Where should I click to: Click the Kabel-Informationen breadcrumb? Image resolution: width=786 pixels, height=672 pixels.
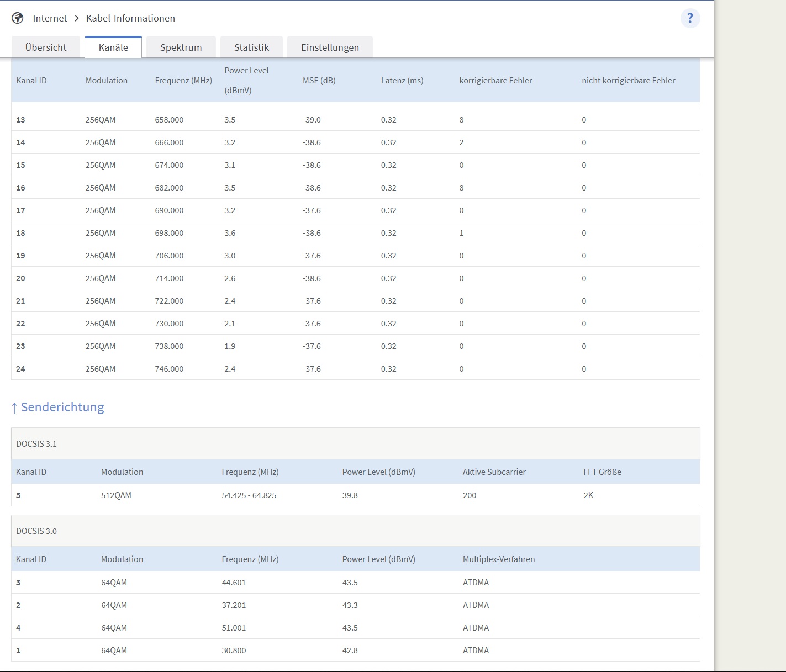tap(130, 18)
